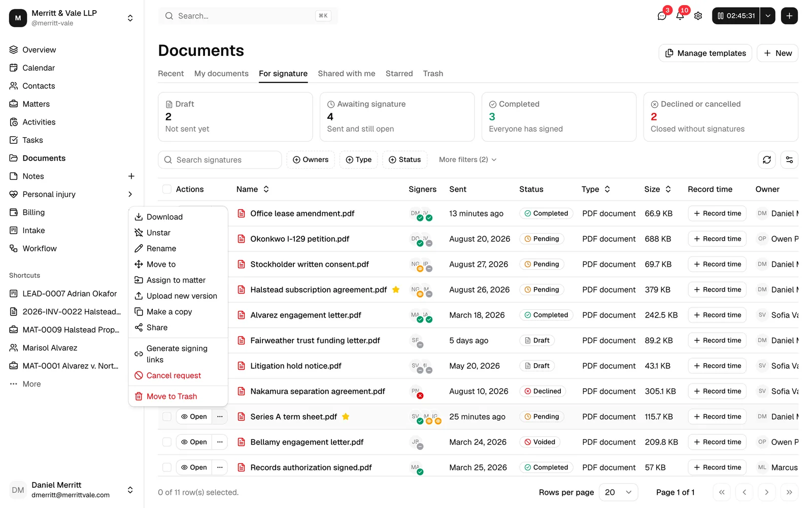This screenshot has height=508, width=812.
Task: Focus the Search signatures field
Action: tap(220, 160)
